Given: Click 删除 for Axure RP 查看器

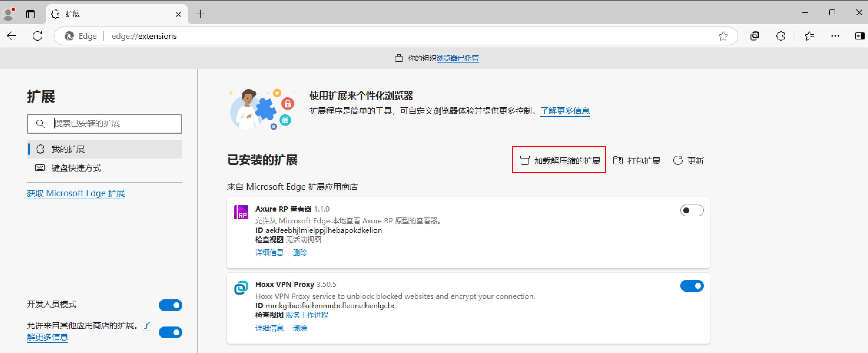Looking at the screenshot, I should coord(300,252).
